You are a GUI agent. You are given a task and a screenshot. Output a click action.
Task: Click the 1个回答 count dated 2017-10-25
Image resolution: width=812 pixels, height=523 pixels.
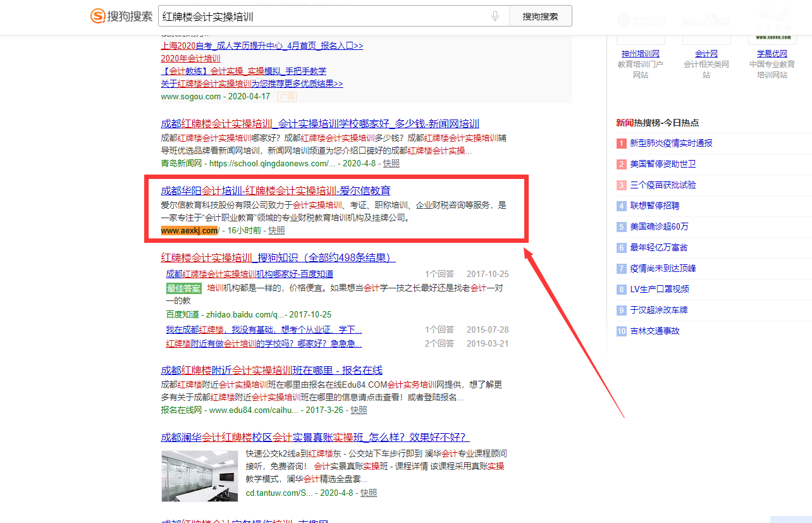point(440,274)
